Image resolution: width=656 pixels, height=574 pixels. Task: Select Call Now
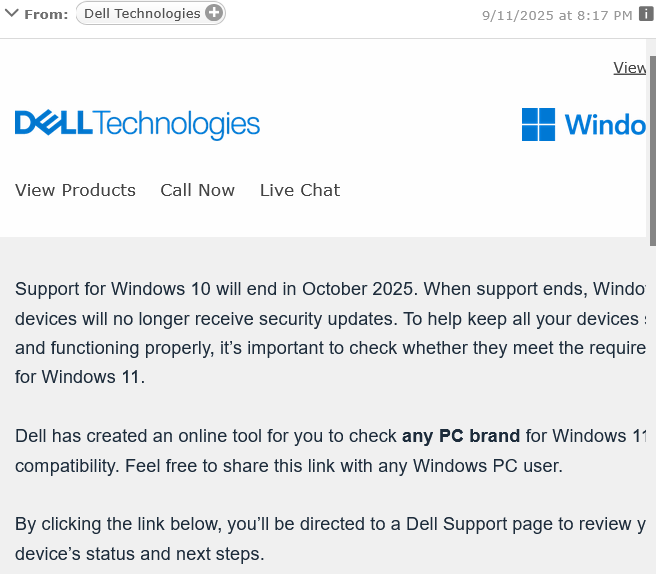point(197,190)
